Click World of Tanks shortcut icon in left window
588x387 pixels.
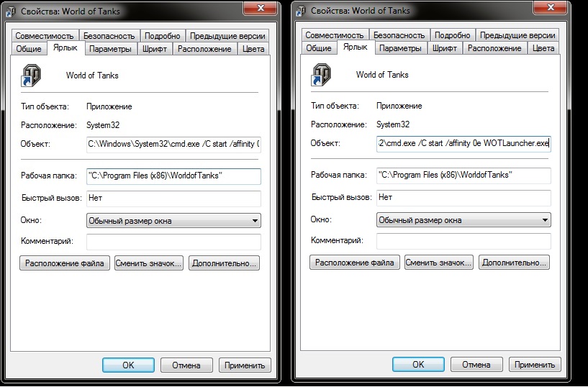(31, 76)
